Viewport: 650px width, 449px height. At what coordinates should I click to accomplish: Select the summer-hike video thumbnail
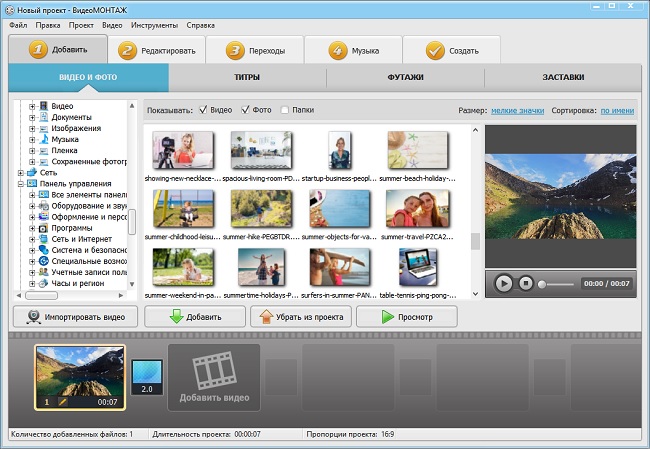261,209
